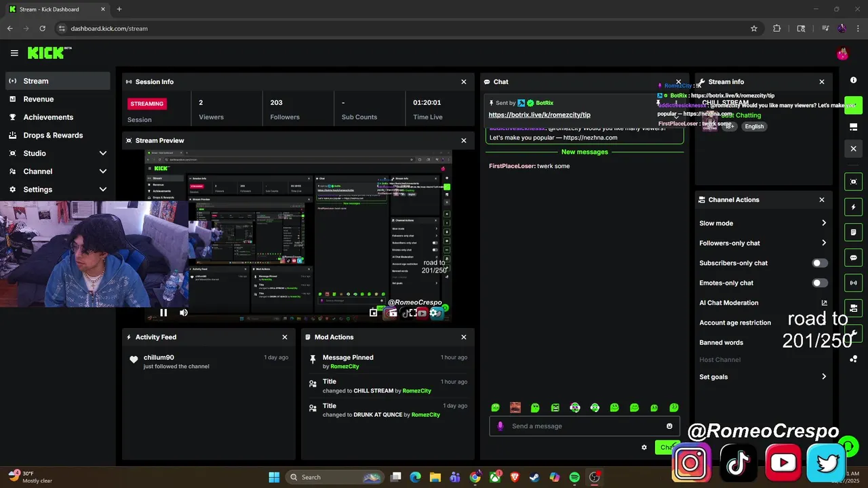Close the Stream info panel
868x488 pixels.
(x=822, y=82)
